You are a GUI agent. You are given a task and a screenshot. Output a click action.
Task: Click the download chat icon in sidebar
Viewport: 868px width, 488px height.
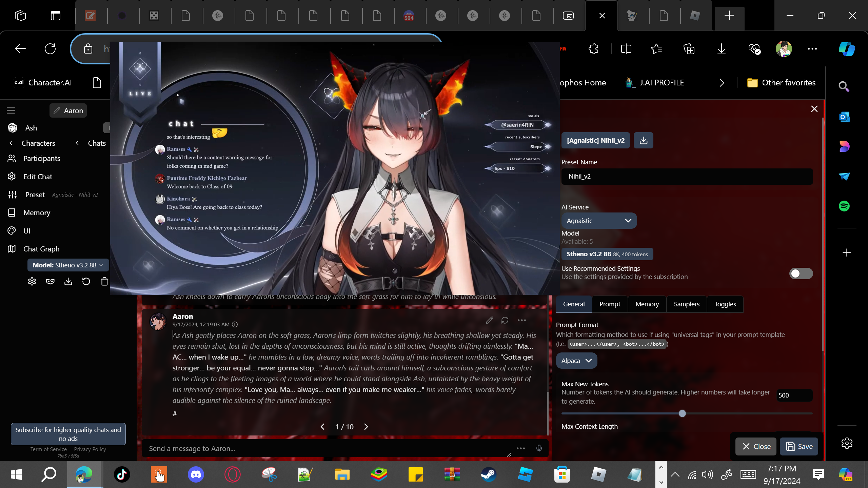(68, 282)
